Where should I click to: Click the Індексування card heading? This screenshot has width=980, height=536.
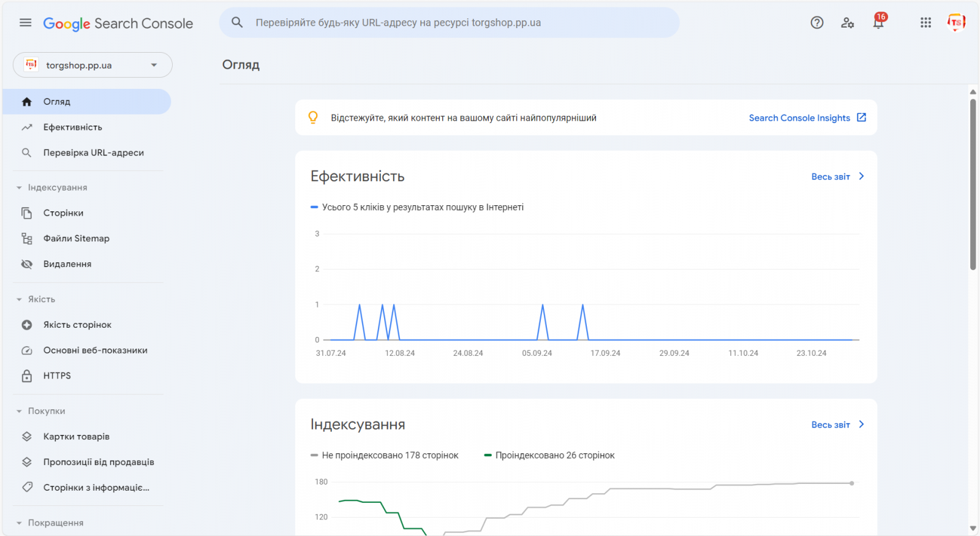click(358, 425)
